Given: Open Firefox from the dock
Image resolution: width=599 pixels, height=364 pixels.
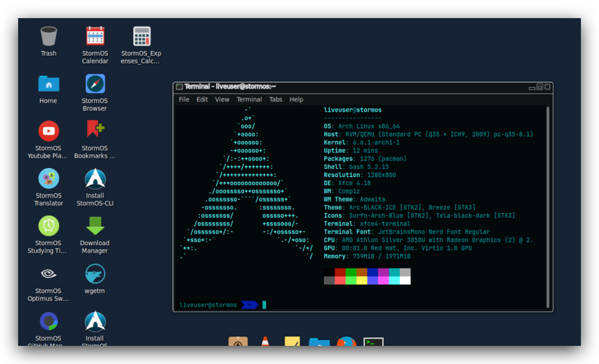Looking at the screenshot, I should [346, 342].
